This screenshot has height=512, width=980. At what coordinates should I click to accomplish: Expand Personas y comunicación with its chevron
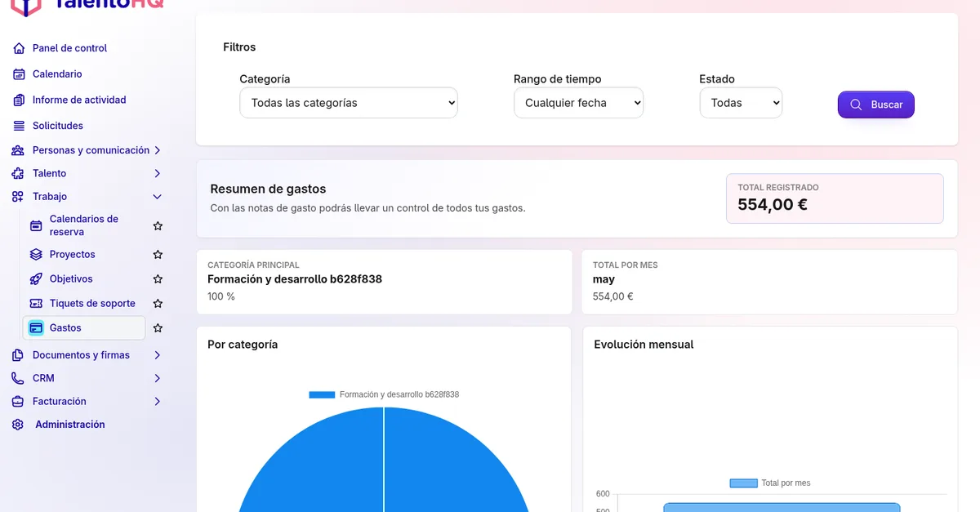pyautogui.click(x=158, y=150)
